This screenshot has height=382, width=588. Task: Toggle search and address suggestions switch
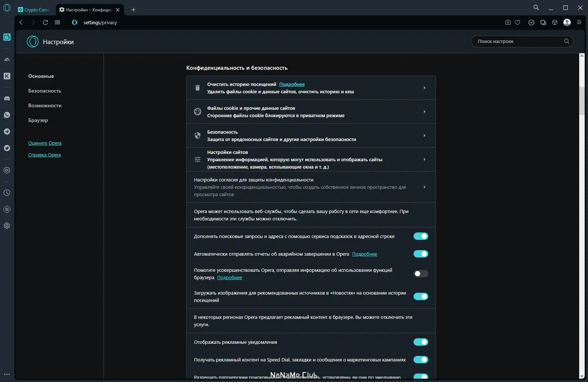coord(421,236)
